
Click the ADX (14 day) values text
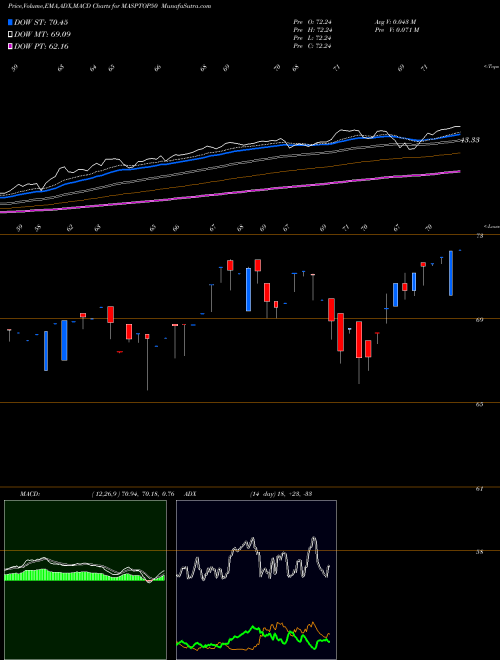point(280,494)
